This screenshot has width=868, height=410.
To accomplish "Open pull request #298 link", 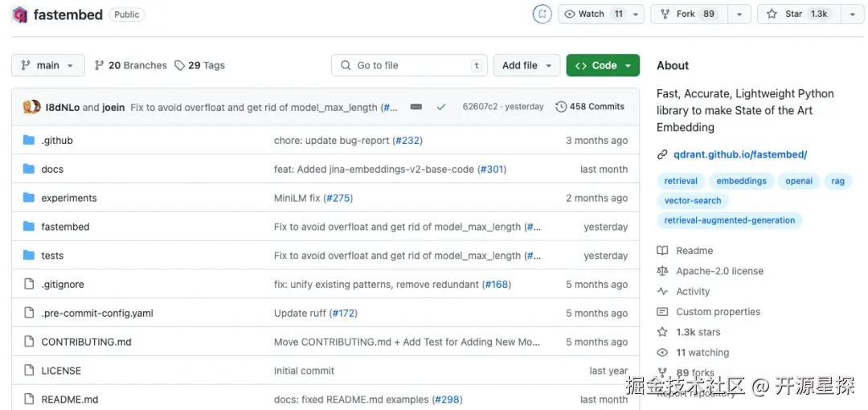I will point(448,400).
